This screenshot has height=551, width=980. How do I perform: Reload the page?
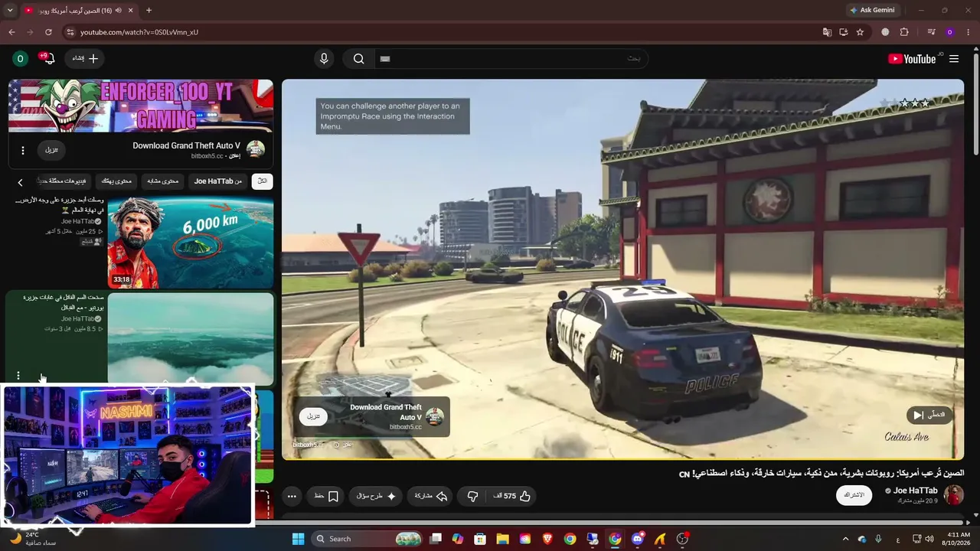coord(48,32)
